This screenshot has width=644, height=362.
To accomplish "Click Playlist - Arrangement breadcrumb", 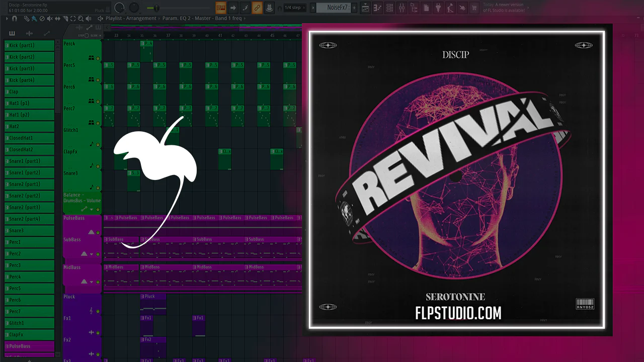I will point(131,19).
